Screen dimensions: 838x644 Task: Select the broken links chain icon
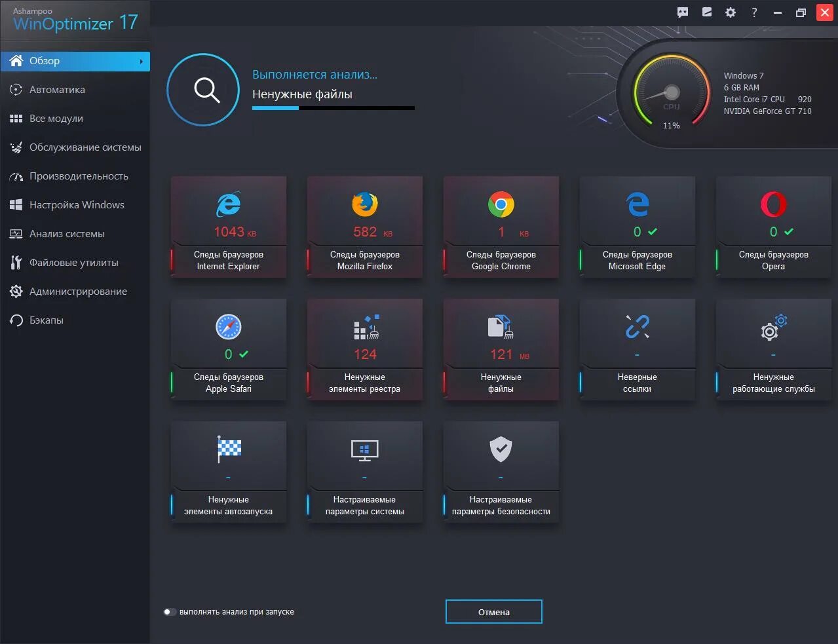pos(638,326)
